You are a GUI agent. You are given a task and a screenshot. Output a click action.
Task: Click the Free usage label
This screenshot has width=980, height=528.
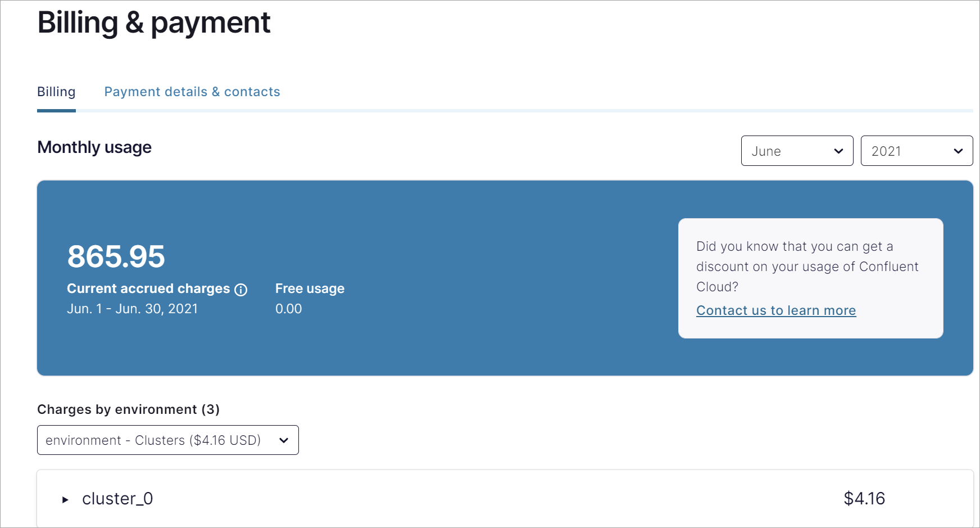(310, 288)
